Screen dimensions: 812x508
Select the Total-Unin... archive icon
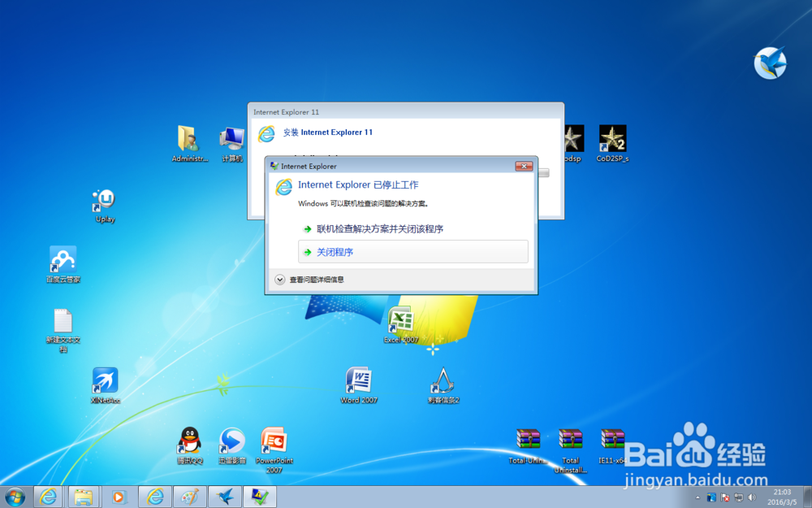pos(528,445)
